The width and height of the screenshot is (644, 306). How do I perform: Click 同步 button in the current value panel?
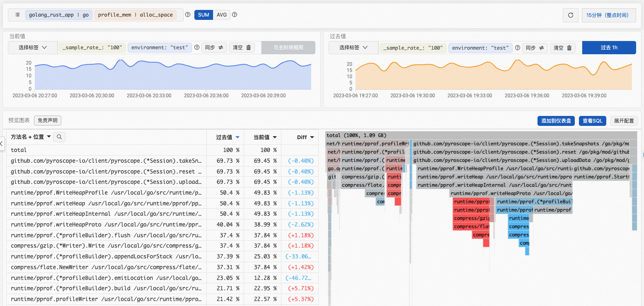[214, 48]
